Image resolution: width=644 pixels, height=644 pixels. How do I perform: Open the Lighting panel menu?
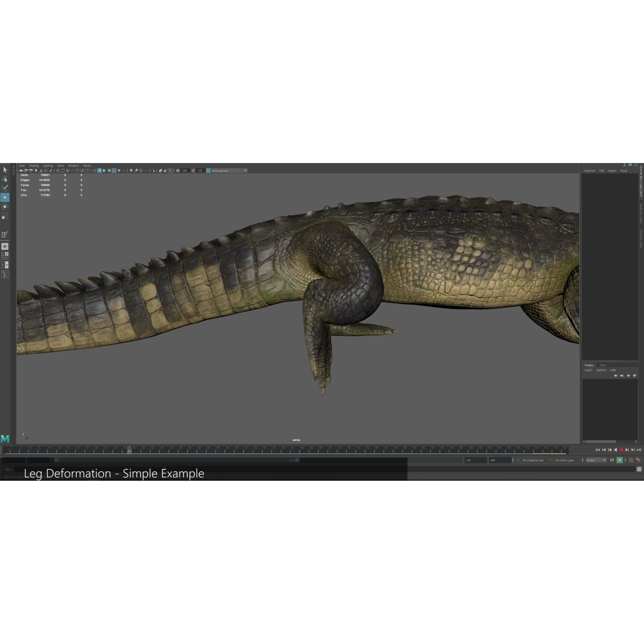point(48,166)
